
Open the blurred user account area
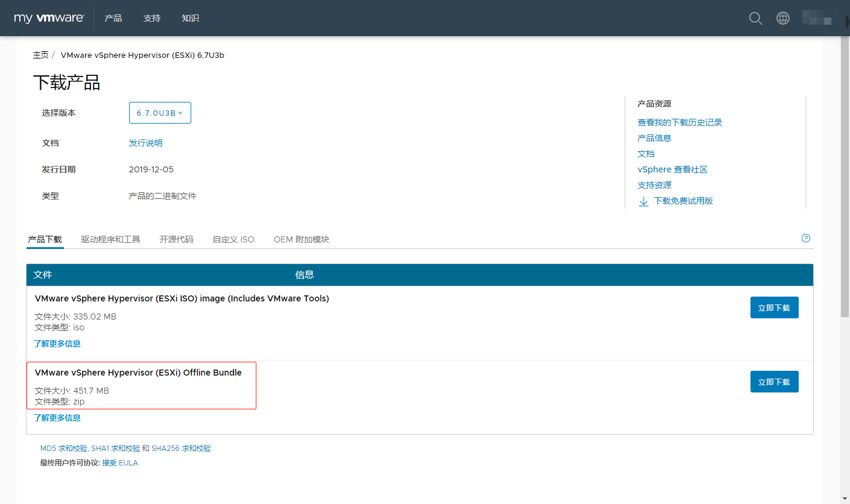(817, 18)
